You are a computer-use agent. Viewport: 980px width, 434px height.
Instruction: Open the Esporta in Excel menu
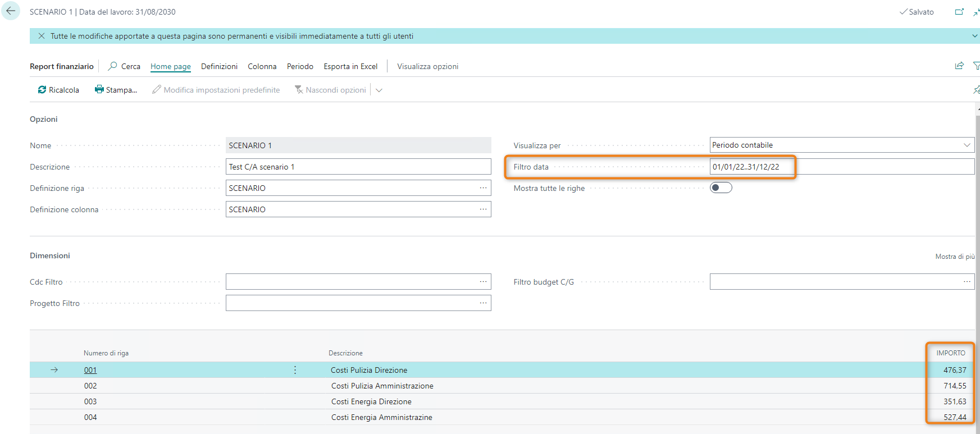[350, 66]
